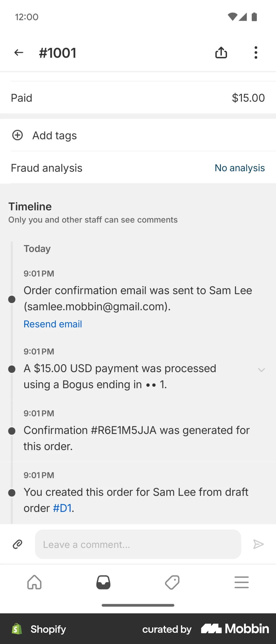The image size is (276, 644).
Task: Focus the Leave a comment field
Action: point(138,544)
